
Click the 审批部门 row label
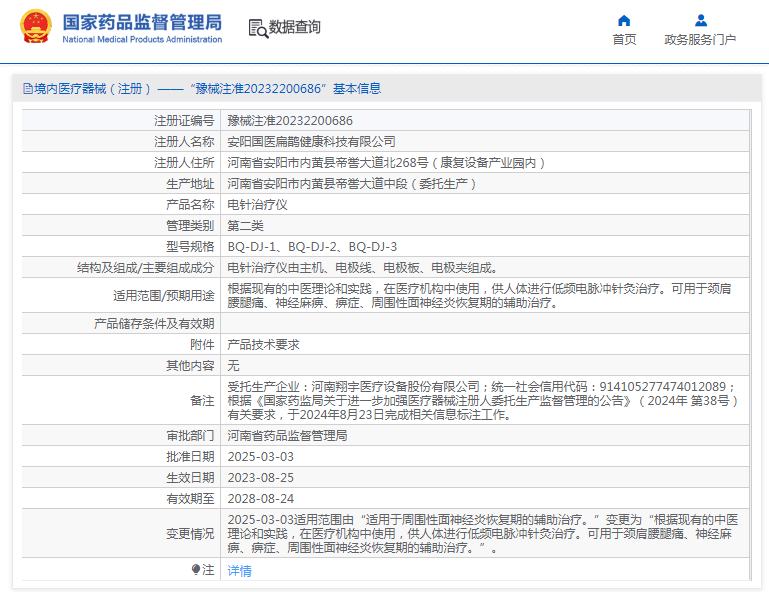click(x=190, y=436)
